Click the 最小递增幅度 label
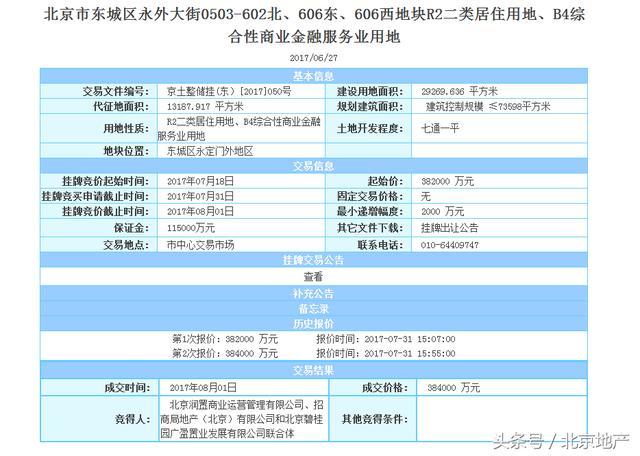640x456 pixels. click(x=369, y=211)
